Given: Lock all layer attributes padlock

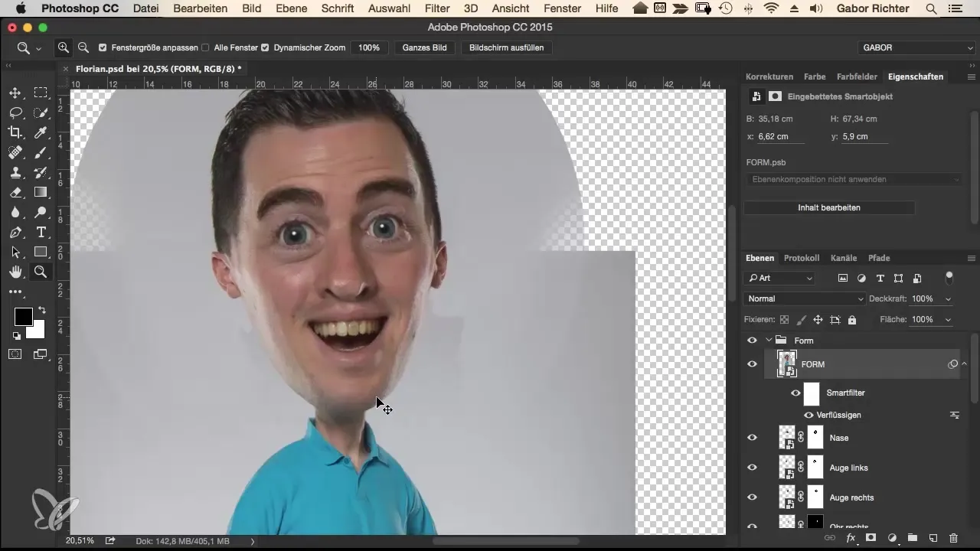Looking at the screenshot, I should coord(852,319).
